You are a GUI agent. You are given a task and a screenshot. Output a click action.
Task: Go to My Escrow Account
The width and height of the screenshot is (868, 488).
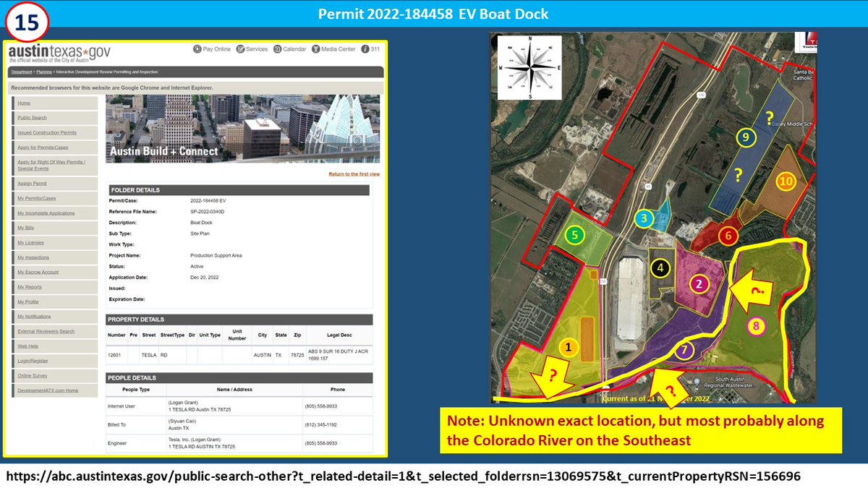[38, 272]
